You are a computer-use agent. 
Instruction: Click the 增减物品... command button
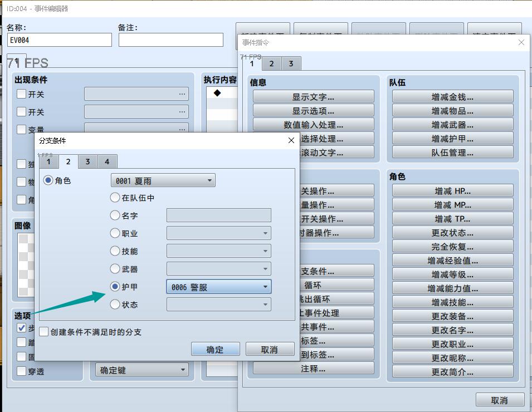click(452, 111)
